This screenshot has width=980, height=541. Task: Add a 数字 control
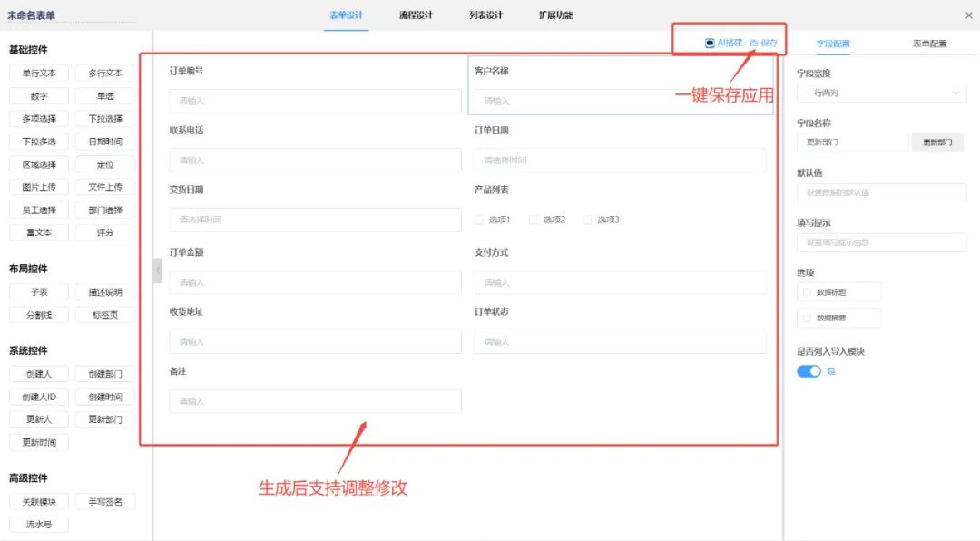tap(39, 96)
